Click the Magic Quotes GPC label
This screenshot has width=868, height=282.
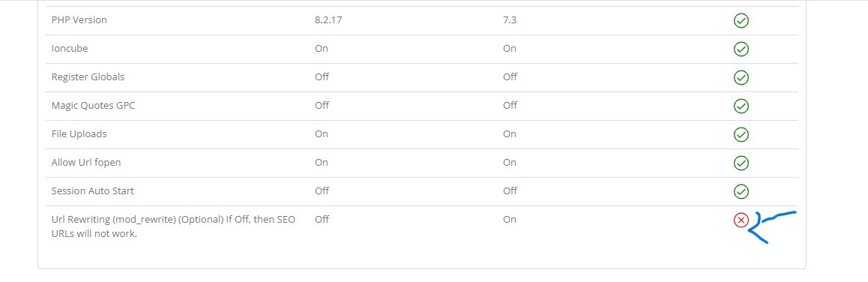[x=93, y=105]
